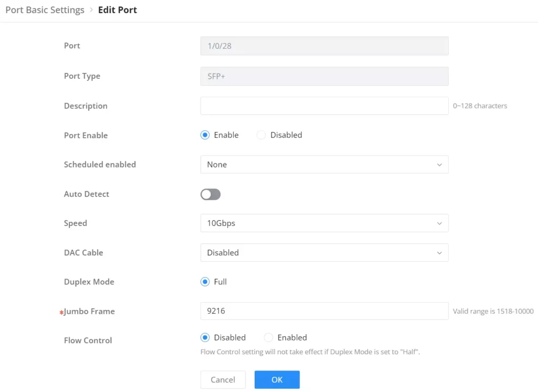
Task: Focus the Jumbo Frame field with 9216
Action: [324, 311]
